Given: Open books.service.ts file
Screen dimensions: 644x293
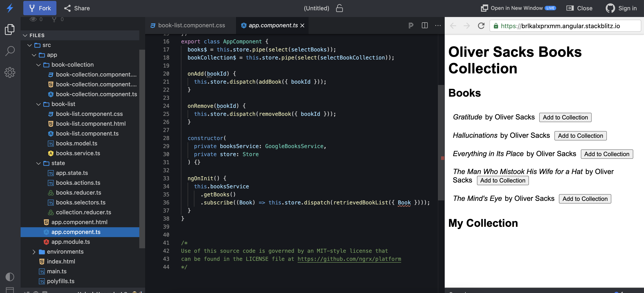Looking at the screenshot, I should [x=78, y=153].
